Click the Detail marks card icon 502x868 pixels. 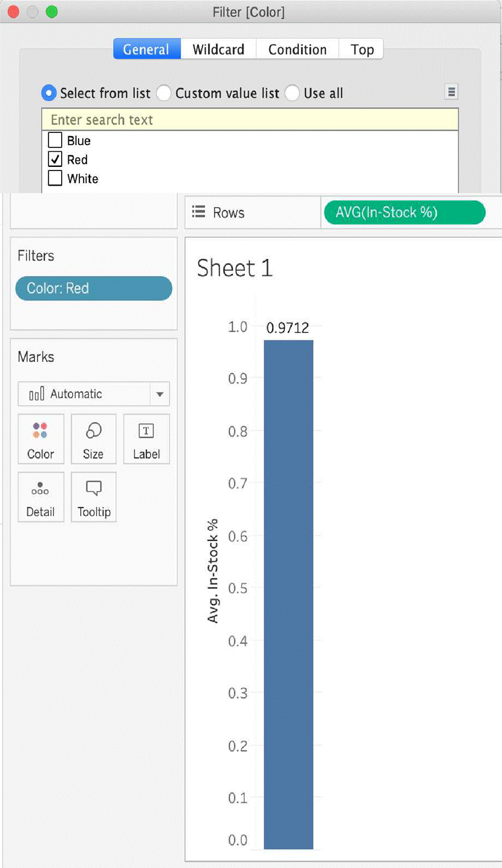coord(41,489)
